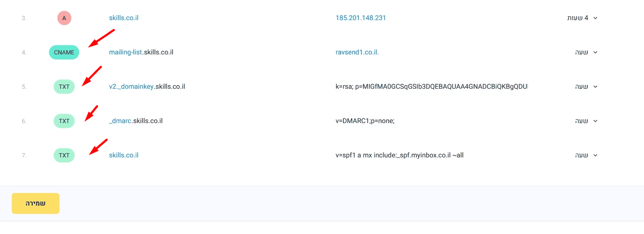Edit the v=spf1 SPF record value

[400, 155]
